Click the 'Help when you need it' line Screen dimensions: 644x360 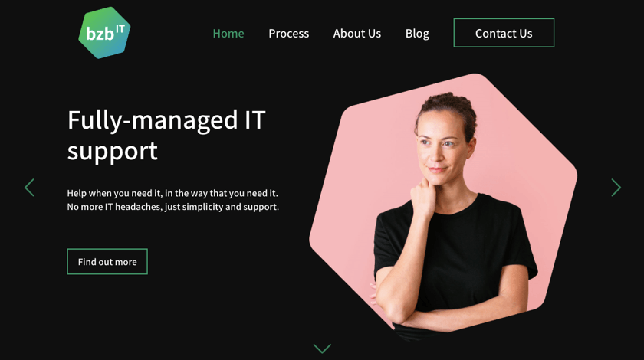pyautogui.click(x=172, y=193)
